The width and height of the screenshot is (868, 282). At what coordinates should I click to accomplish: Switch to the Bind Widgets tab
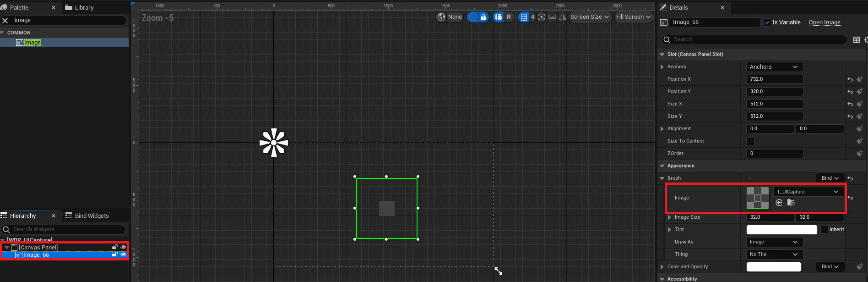(87, 216)
